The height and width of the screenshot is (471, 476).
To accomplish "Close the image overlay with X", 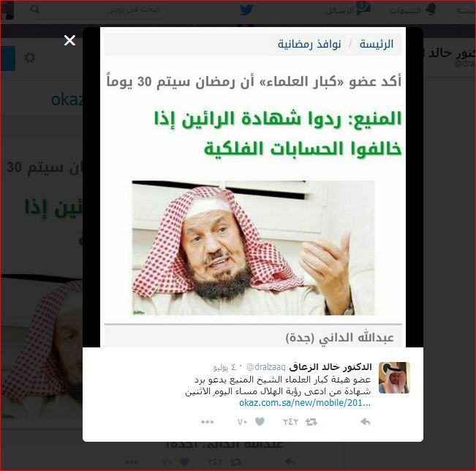I will (69, 40).
